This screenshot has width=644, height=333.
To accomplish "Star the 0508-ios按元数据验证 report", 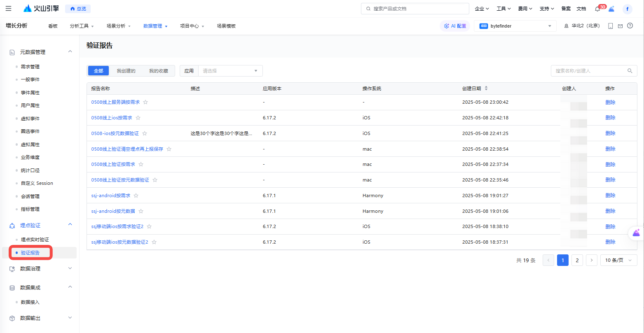I will click(x=145, y=133).
